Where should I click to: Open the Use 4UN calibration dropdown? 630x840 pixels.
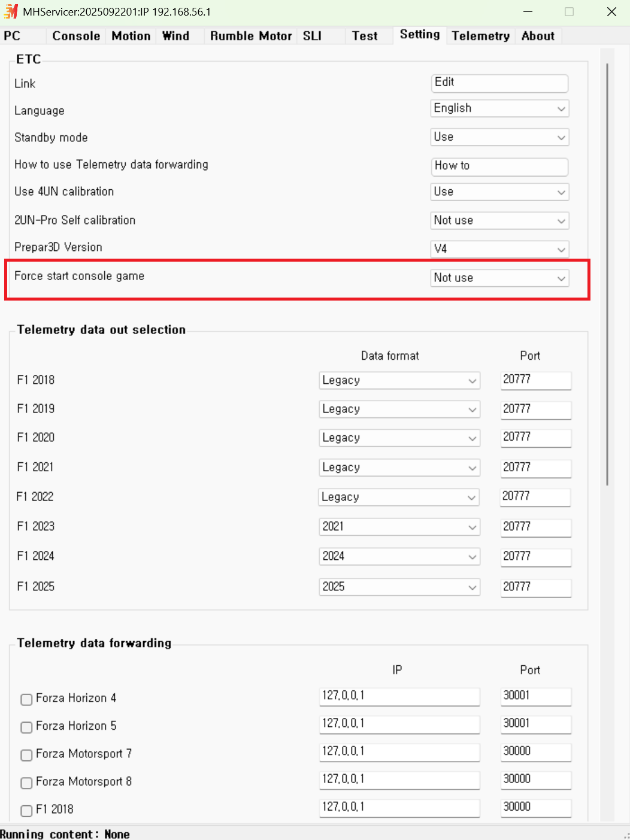(499, 192)
